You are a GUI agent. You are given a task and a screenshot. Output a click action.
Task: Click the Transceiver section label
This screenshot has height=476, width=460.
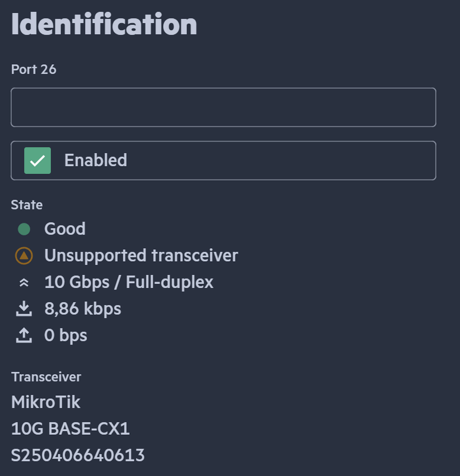click(x=46, y=377)
